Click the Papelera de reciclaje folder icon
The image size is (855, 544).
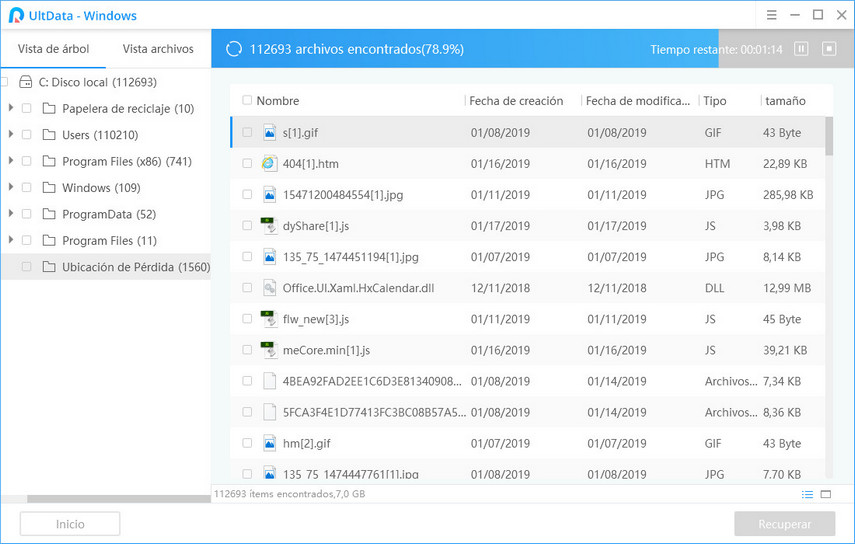click(x=49, y=108)
